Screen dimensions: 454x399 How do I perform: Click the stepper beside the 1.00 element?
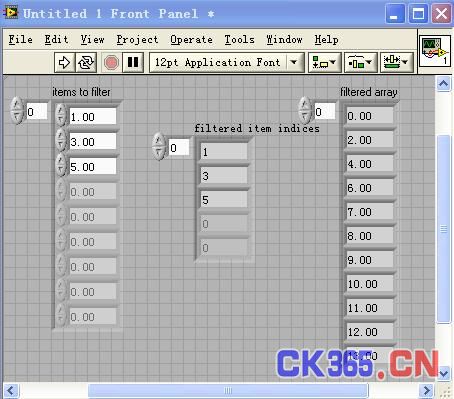(x=61, y=115)
